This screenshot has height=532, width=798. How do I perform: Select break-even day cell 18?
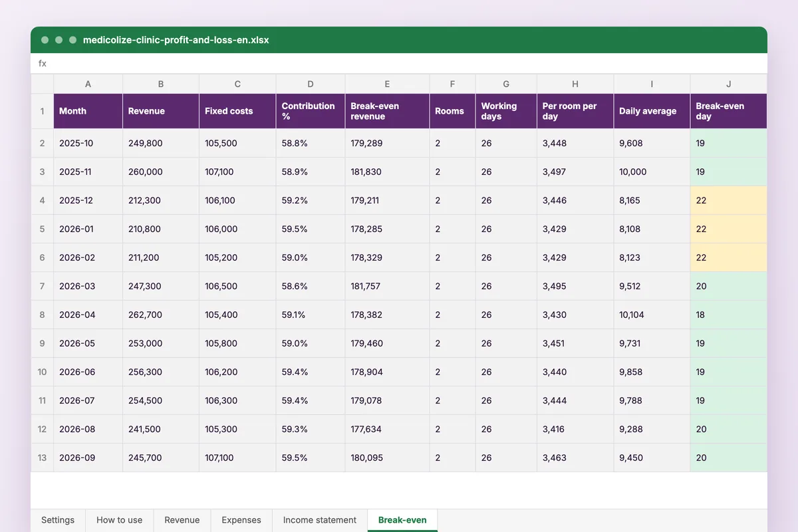pos(729,315)
